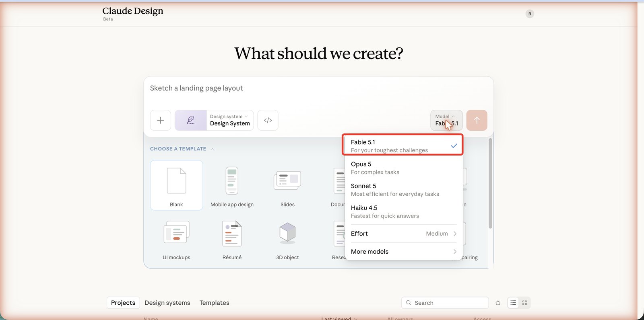Switch to grid view

(524, 303)
